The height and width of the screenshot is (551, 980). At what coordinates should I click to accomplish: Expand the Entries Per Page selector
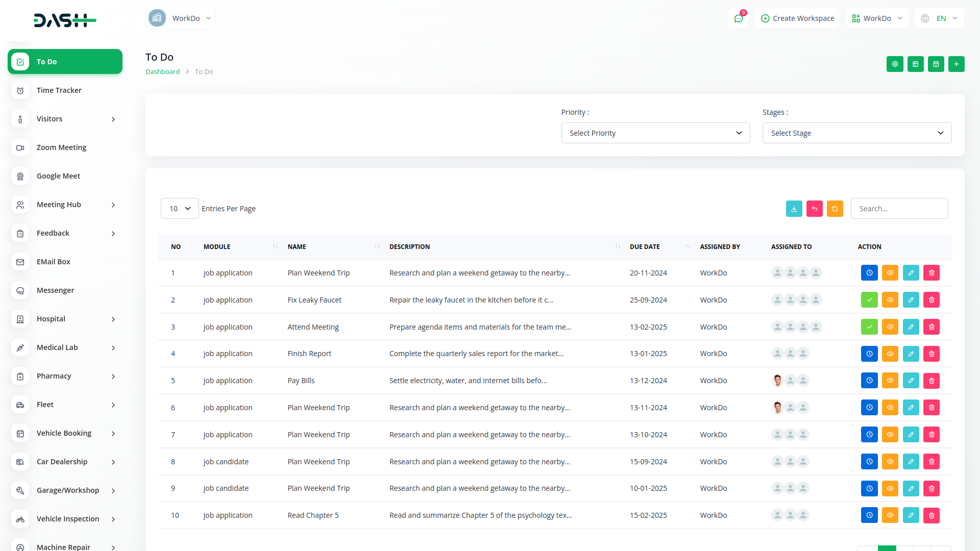tap(179, 208)
